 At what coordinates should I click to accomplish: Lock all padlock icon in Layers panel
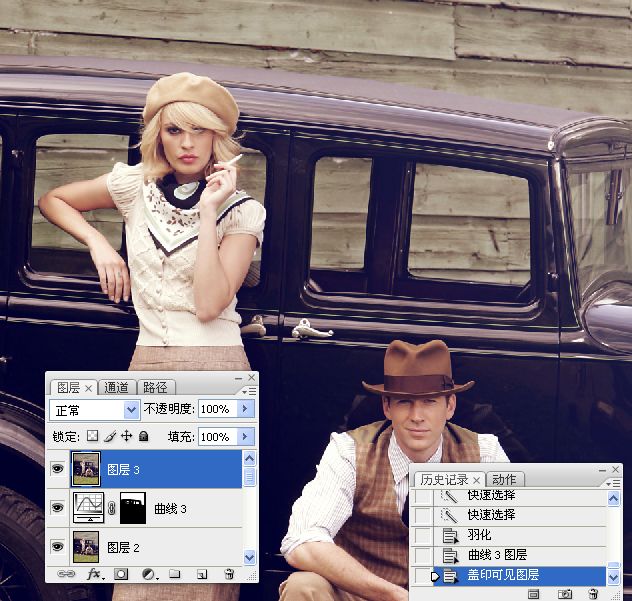coord(143,436)
